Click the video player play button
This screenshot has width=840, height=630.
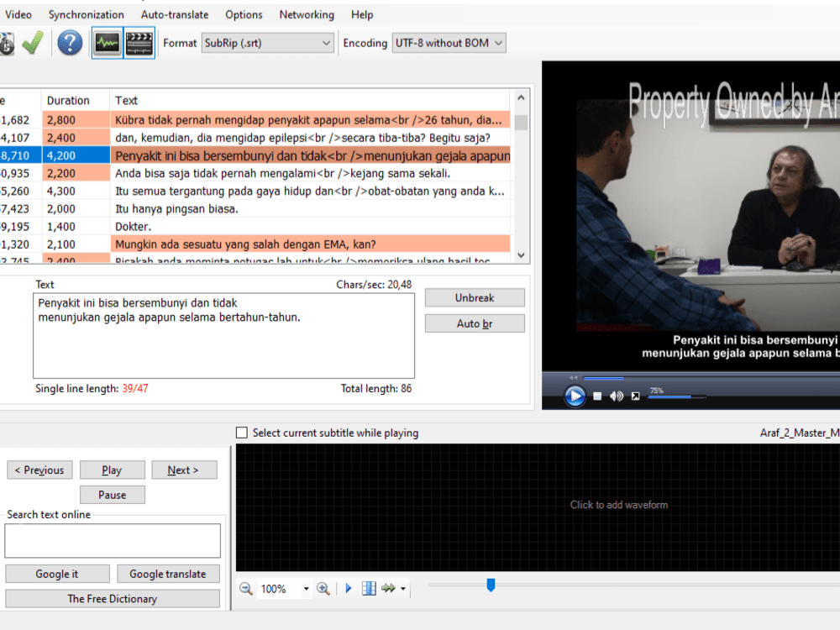pos(575,396)
